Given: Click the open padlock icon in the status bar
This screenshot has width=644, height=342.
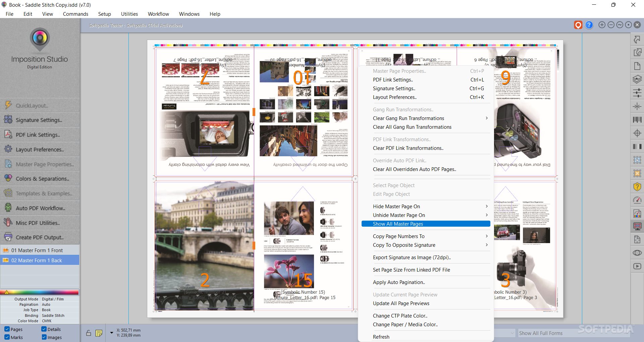Looking at the screenshot, I should (88, 333).
